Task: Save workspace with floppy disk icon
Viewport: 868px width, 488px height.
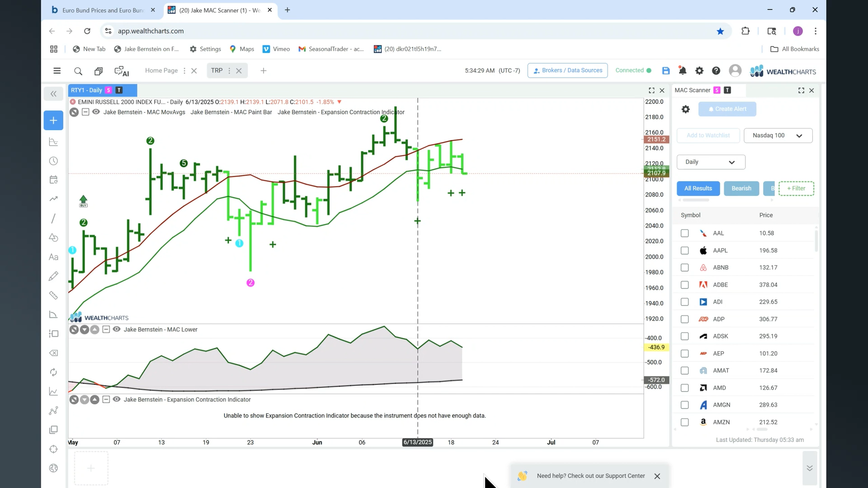Action: click(x=666, y=70)
